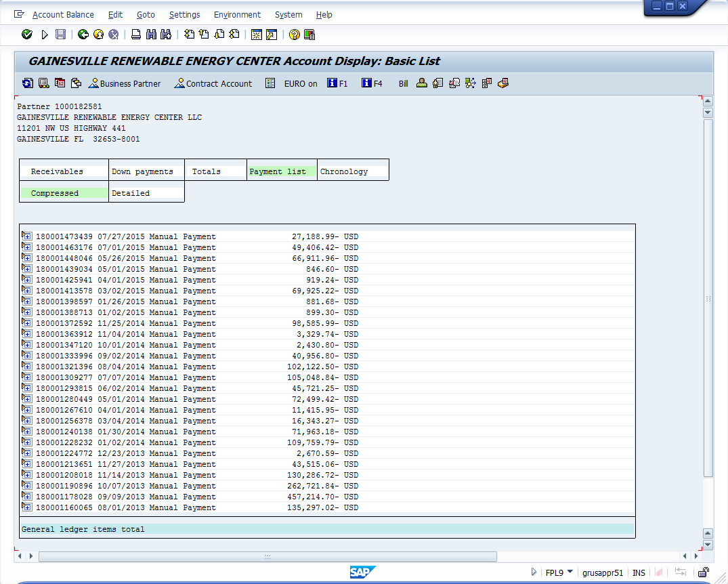This screenshot has width=728, height=584.
Task: Open the Environment menu
Action: [x=237, y=15]
